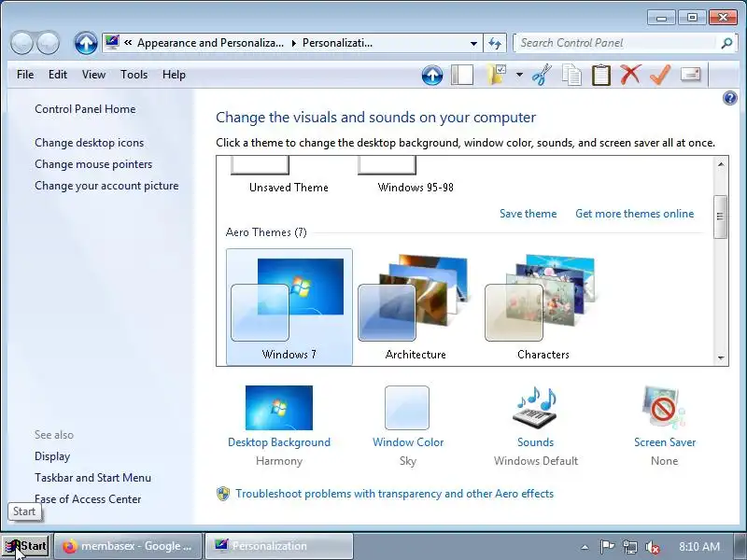747x560 pixels.
Task: Click the Back navigation arrow button
Action: pos(21,43)
